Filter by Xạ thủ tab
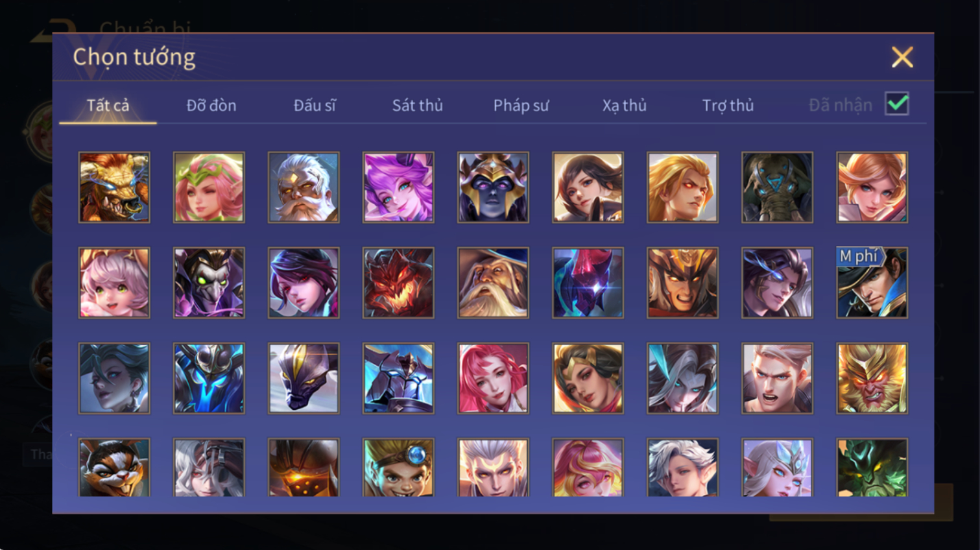Screen dimensions: 980x550 point(625,105)
